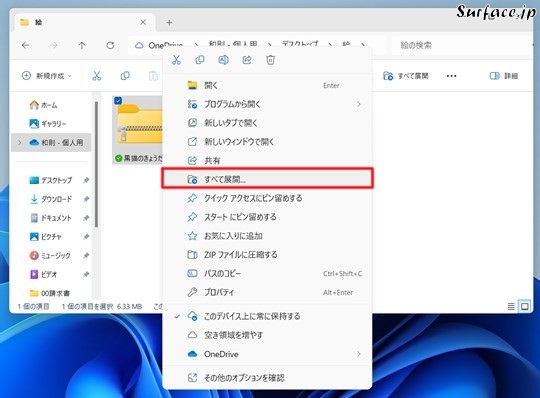This screenshot has height=398, width=540.
Task: Unpin デスクトップ via its pin icon
Action: pos(86,180)
